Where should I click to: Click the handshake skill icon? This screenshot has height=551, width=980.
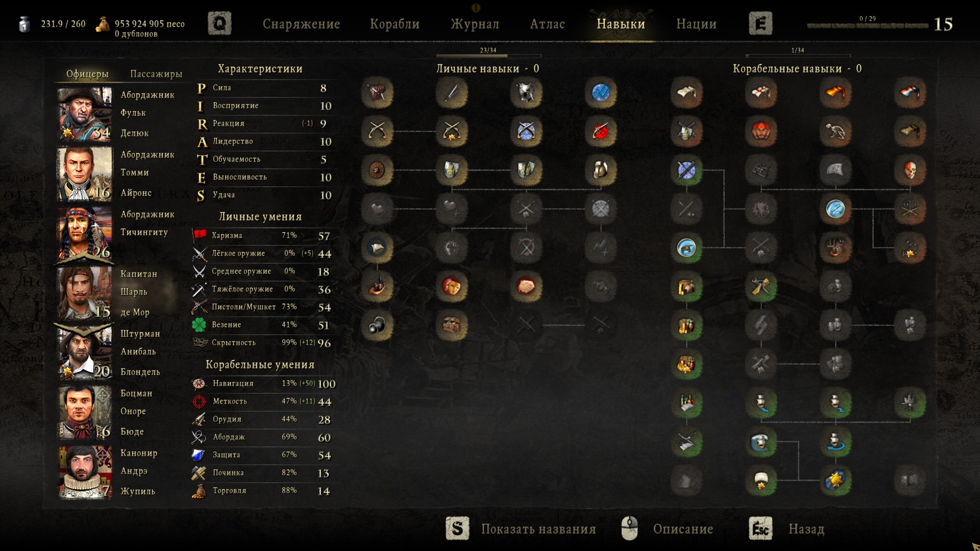526,287
